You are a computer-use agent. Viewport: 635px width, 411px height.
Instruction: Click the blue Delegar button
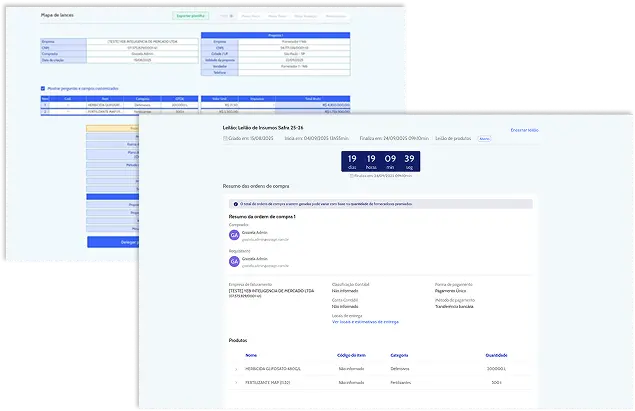click(112, 241)
